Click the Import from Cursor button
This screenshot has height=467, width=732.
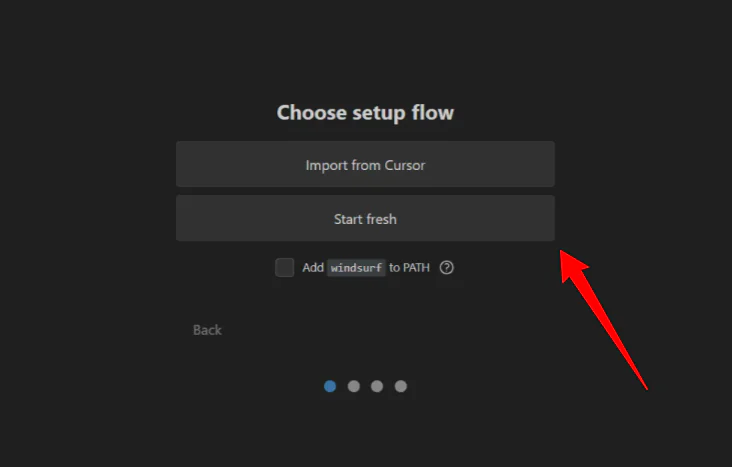(365, 165)
